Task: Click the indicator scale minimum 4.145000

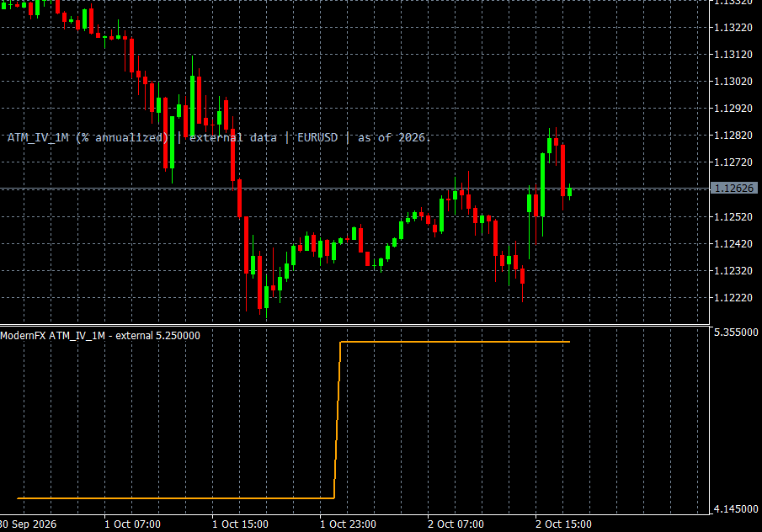Action: (x=736, y=509)
